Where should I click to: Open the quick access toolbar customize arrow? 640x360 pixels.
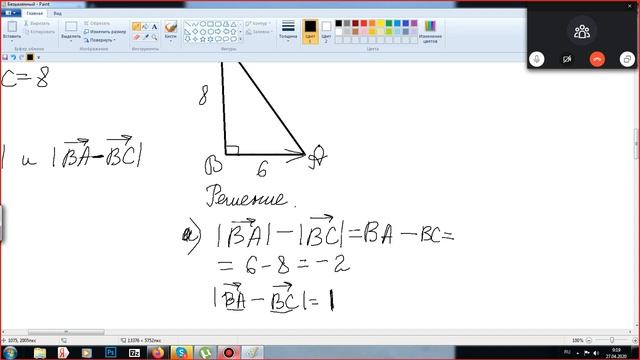tap(39, 58)
